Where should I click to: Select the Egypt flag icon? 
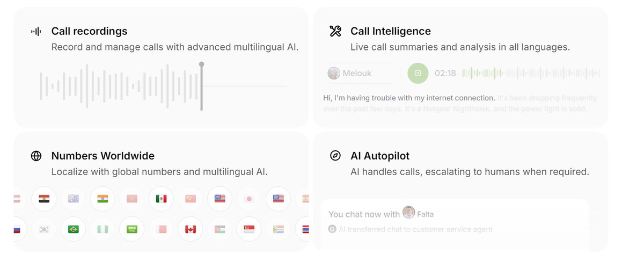pyautogui.click(x=45, y=199)
